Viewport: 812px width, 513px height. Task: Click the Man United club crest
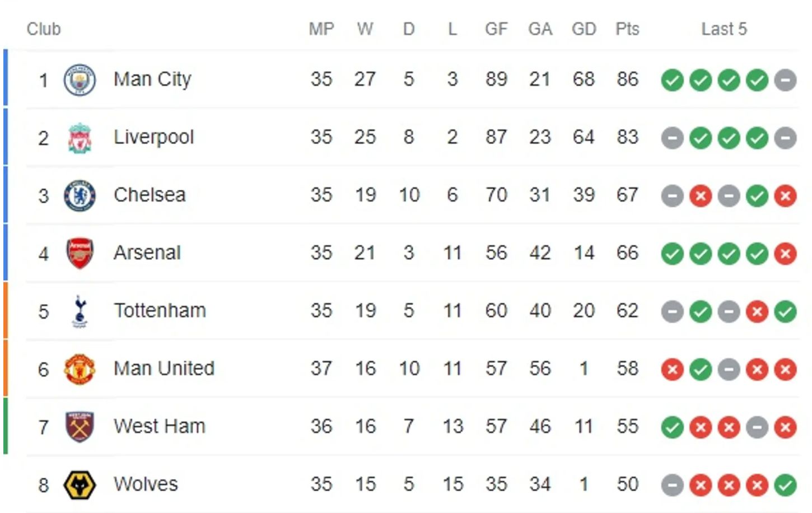click(80, 369)
